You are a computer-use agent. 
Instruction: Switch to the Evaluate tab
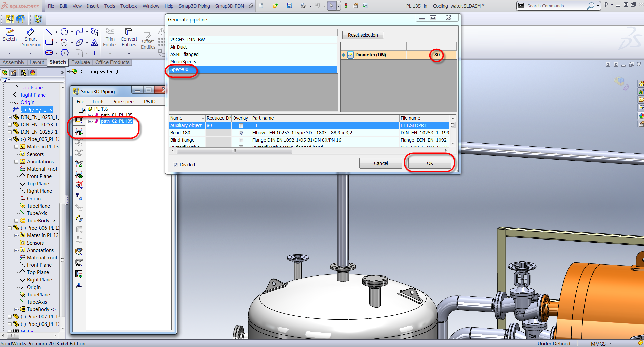pos(80,62)
